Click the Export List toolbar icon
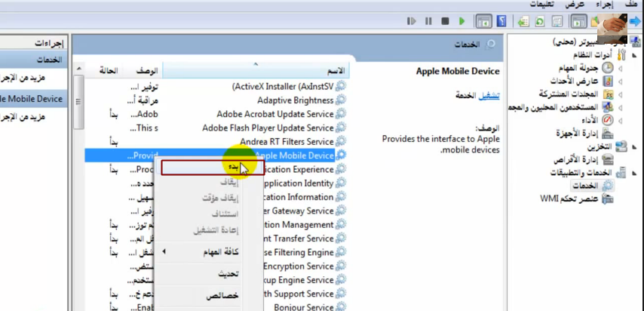This screenshot has height=311, width=644. point(523,21)
